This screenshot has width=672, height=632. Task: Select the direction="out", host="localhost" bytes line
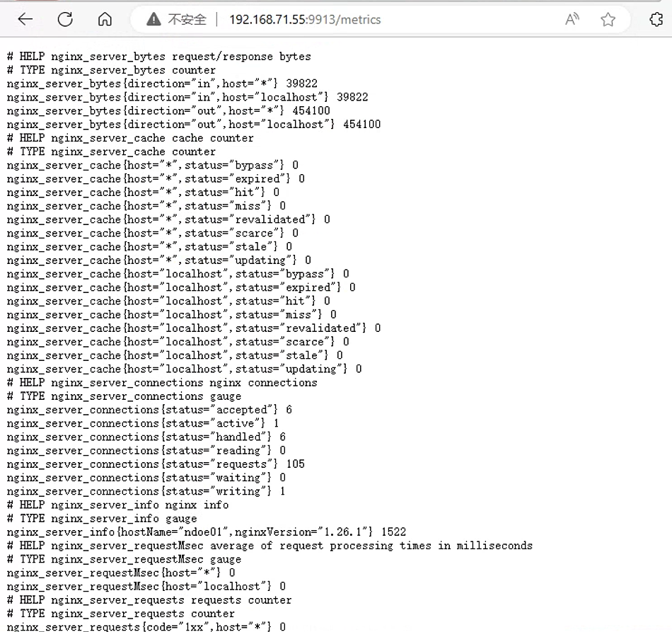pos(194,125)
